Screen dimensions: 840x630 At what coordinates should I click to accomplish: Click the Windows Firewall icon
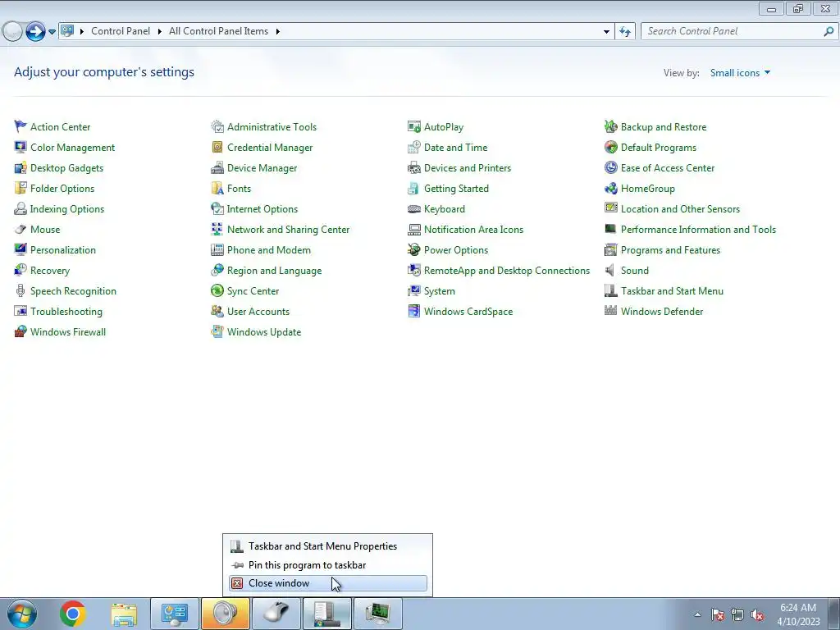click(x=21, y=331)
